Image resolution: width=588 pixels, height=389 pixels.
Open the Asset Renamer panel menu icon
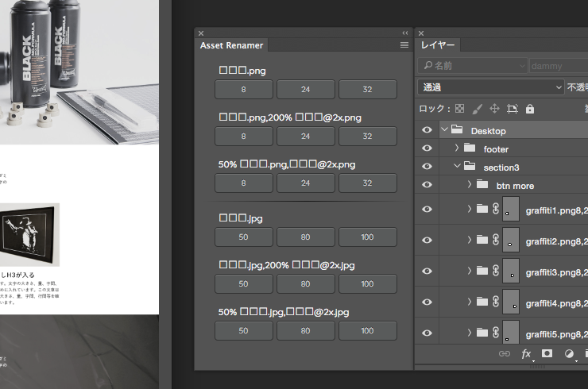click(404, 46)
